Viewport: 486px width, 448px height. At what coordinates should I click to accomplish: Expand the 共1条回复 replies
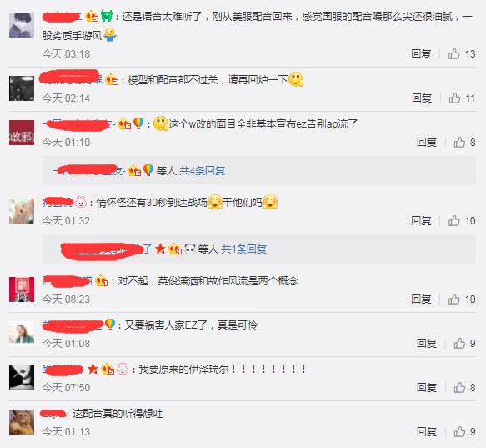244,249
